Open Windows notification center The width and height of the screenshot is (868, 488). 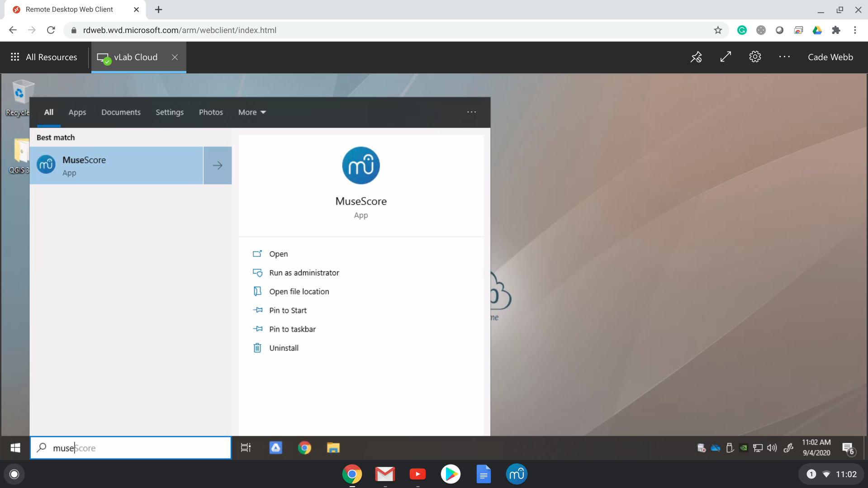coord(848,448)
